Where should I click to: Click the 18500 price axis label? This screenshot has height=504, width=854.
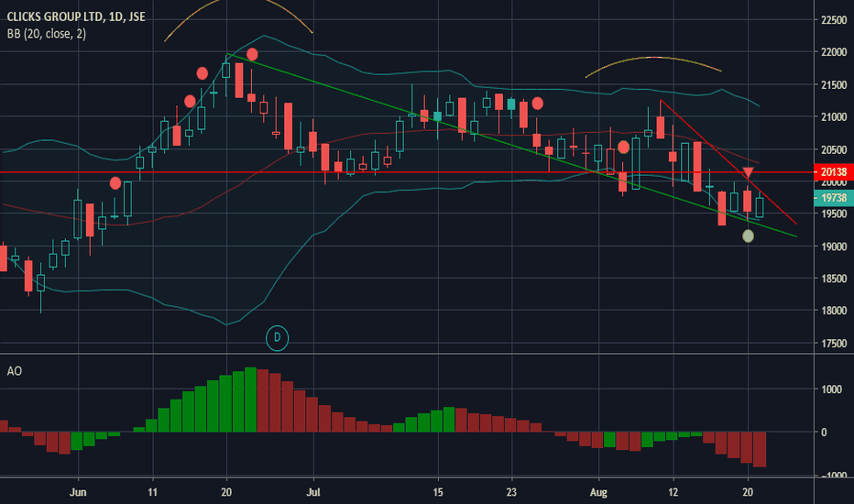[x=834, y=279]
